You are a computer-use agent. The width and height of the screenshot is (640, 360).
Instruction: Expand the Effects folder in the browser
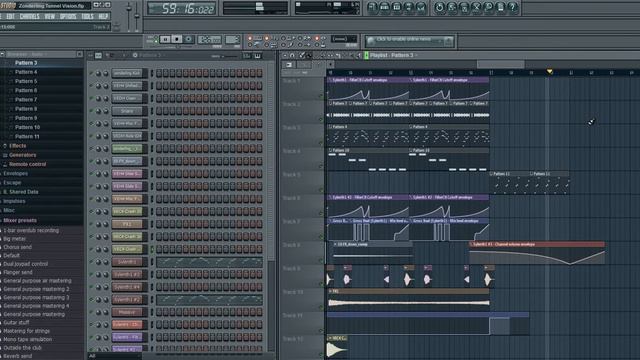pos(17,146)
